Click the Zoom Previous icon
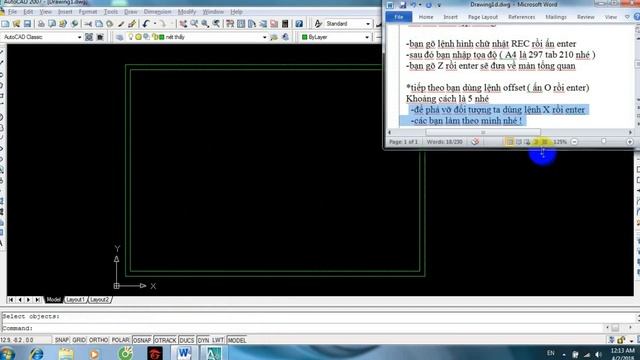The height and width of the screenshot is (360, 640). [216, 24]
